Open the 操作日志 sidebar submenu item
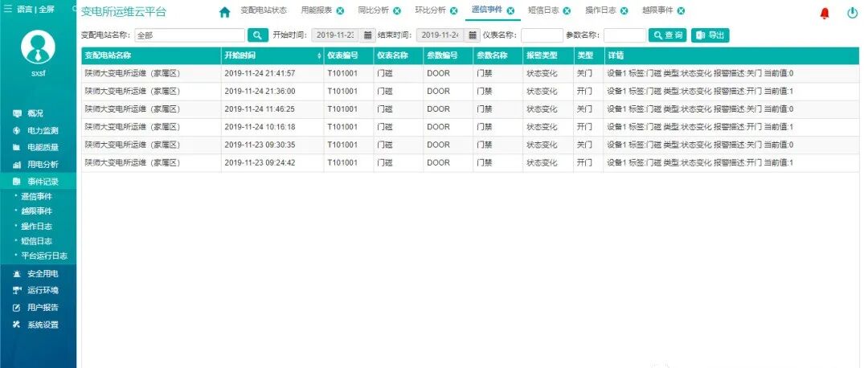 [x=36, y=227]
